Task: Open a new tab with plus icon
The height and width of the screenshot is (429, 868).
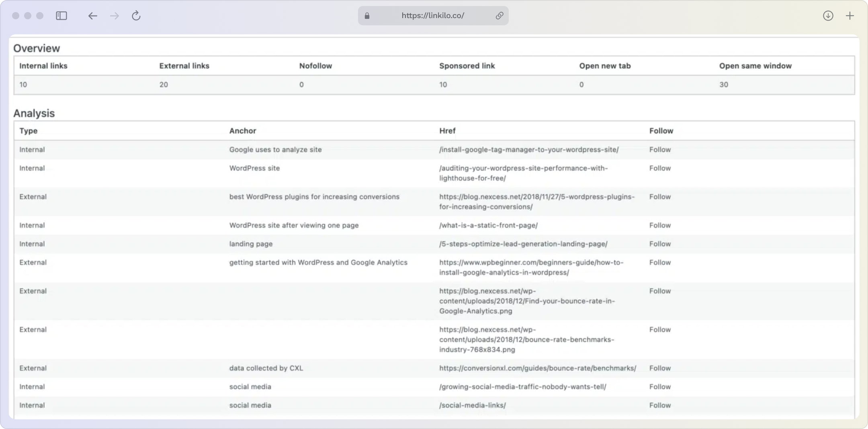Action: click(x=850, y=16)
